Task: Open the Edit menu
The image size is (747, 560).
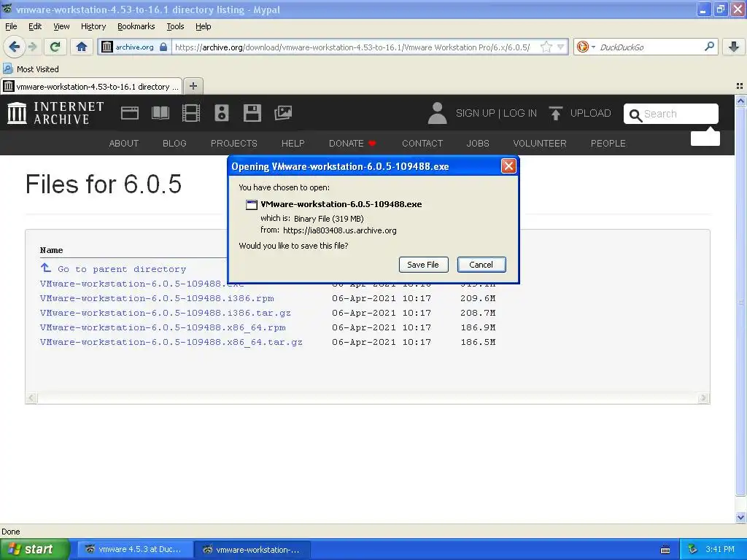Action: [x=35, y=26]
